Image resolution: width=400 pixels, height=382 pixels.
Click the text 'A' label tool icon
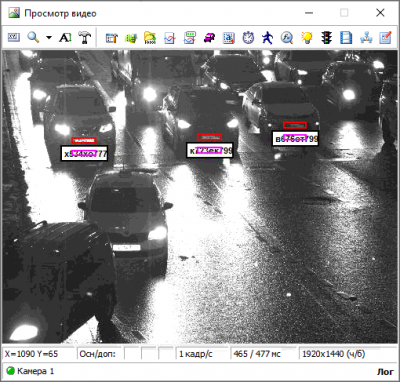pos(65,37)
